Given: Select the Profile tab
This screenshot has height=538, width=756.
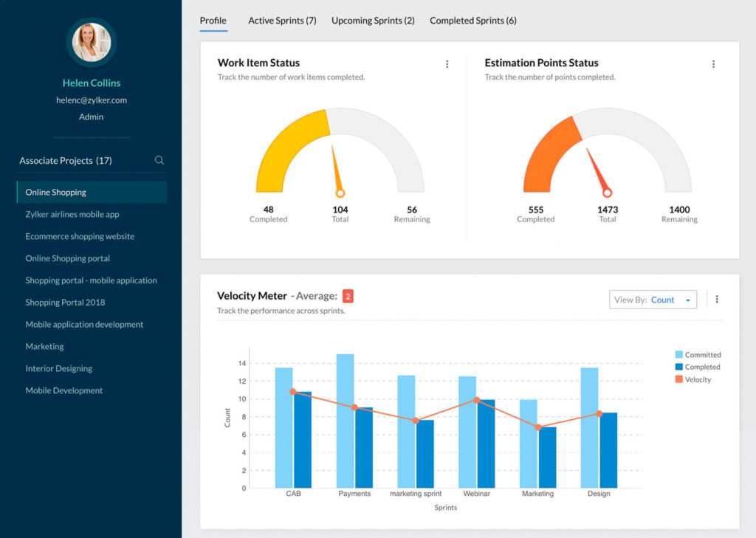Looking at the screenshot, I should (213, 21).
